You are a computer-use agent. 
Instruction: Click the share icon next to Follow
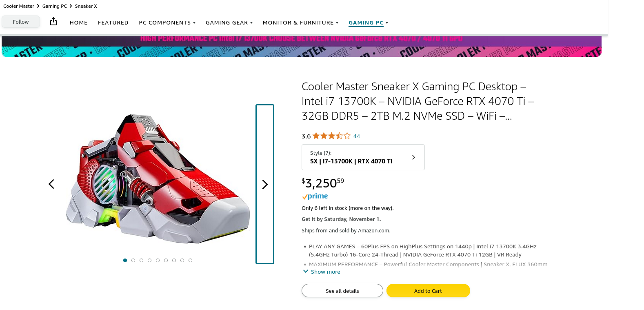[53, 22]
